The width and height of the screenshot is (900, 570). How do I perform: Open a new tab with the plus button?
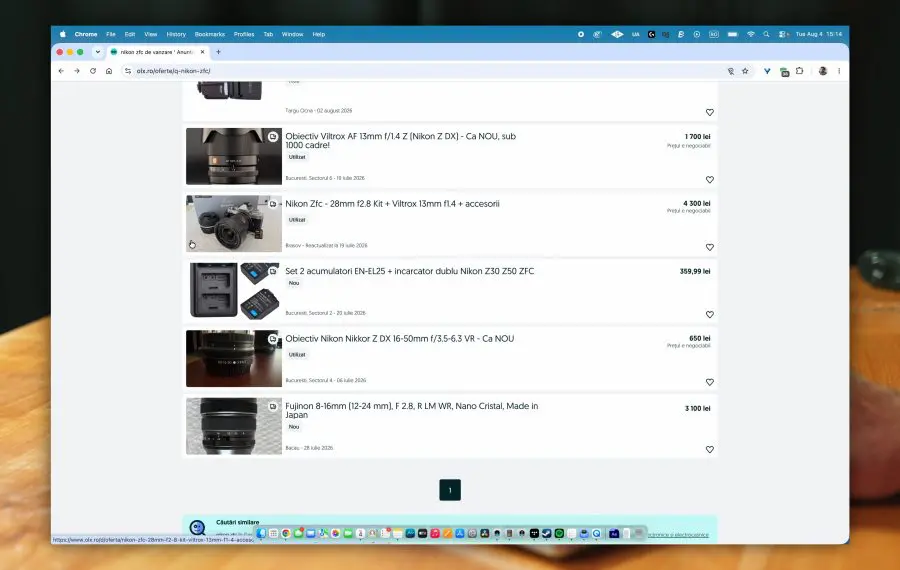tap(218, 52)
